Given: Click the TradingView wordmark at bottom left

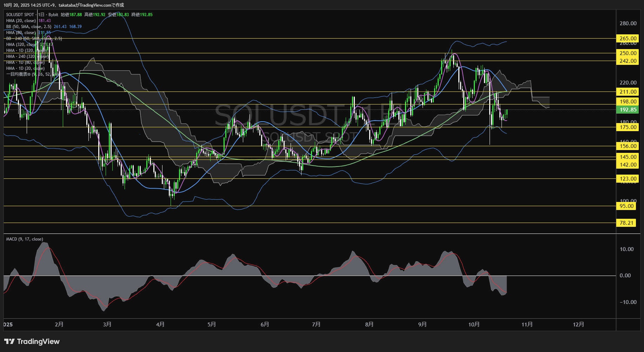Looking at the screenshot, I should tap(38, 341).
